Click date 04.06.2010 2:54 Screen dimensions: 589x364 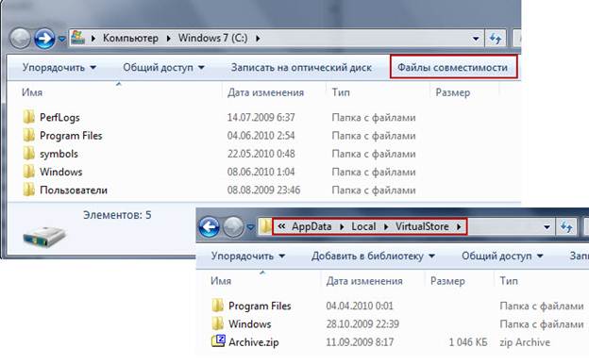(x=261, y=136)
